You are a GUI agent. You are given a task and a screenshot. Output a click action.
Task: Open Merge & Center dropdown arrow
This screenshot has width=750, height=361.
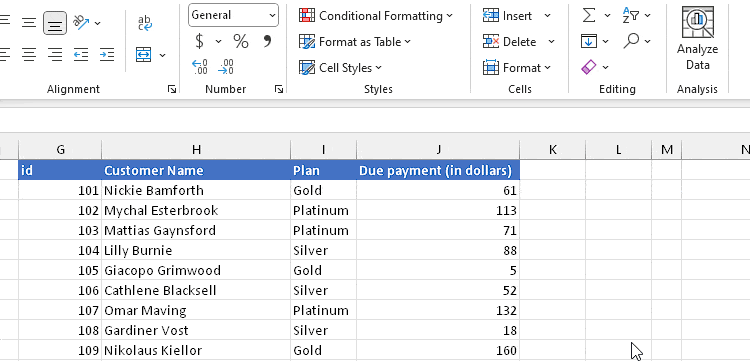[163, 55]
